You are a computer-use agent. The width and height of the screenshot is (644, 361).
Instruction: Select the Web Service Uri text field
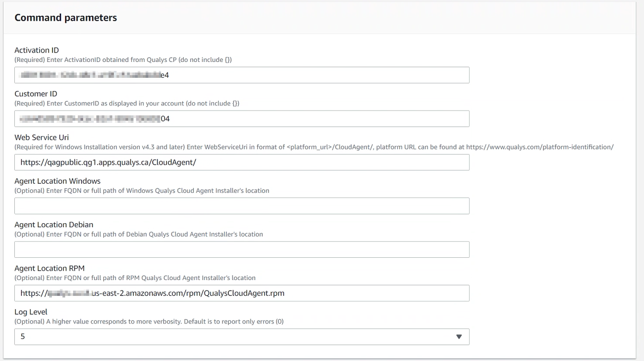click(241, 162)
